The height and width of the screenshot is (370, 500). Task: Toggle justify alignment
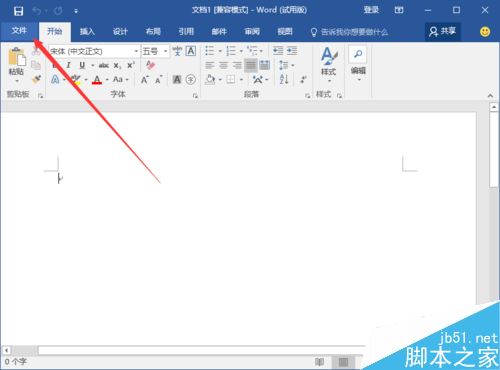pyautogui.click(x=251, y=65)
